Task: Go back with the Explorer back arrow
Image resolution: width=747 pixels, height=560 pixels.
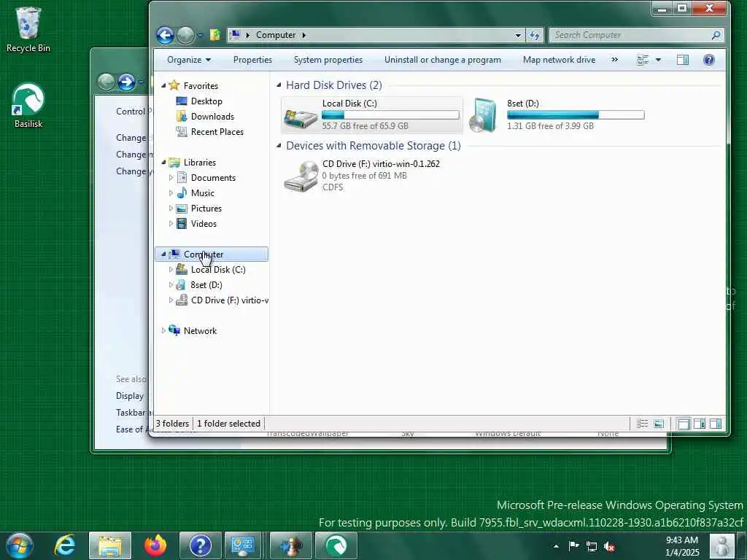Action: pos(165,35)
